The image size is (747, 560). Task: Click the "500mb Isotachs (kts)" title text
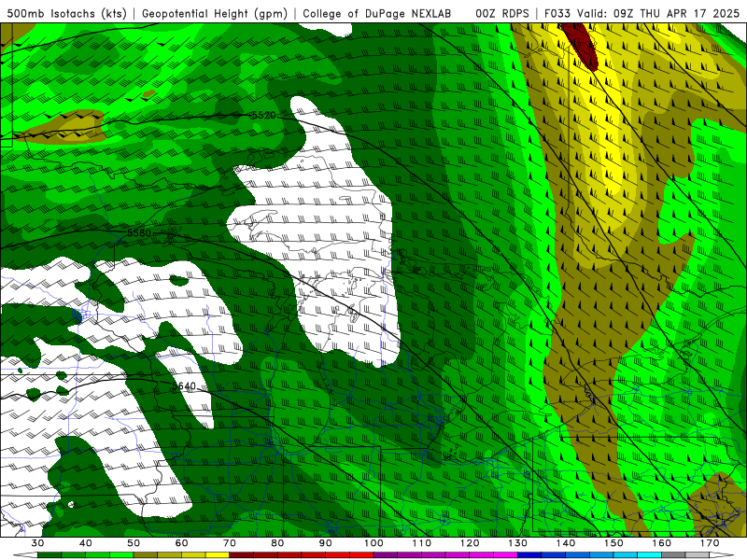pyautogui.click(x=66, y=13)
